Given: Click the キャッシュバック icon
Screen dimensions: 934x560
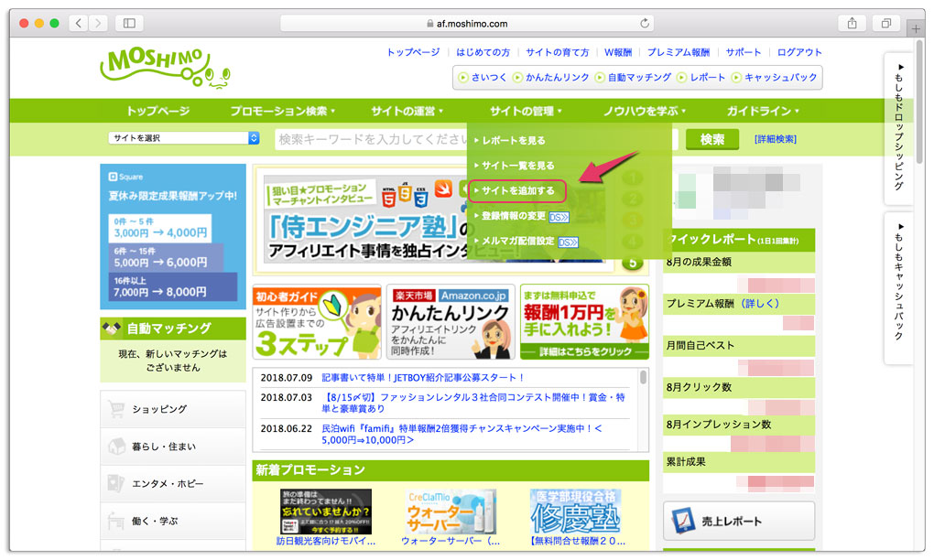Looking at the screenshot, I should click(x=737, y=78).
